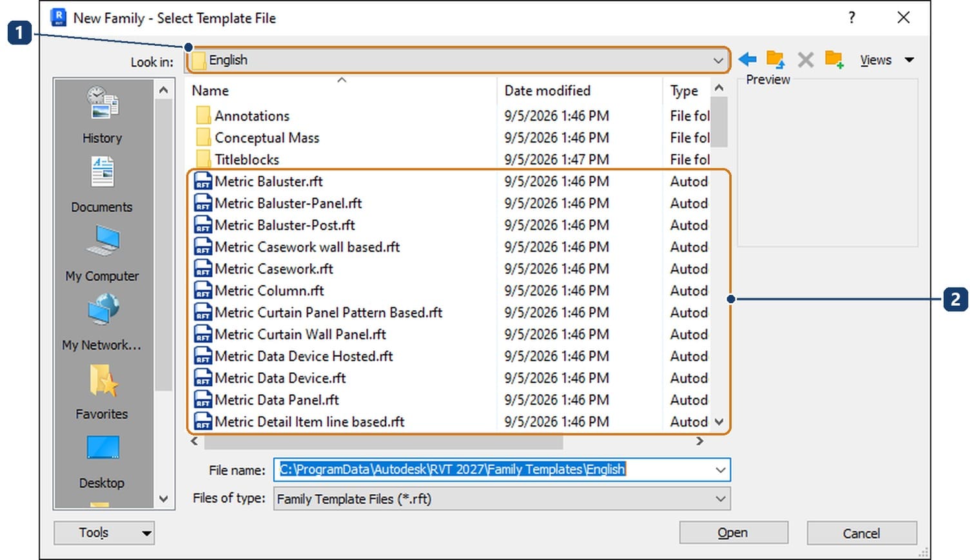Viewport: 980px width, 560px height.
Task: Select the Titleblocks folder icon
Action: tap(203, 159)
